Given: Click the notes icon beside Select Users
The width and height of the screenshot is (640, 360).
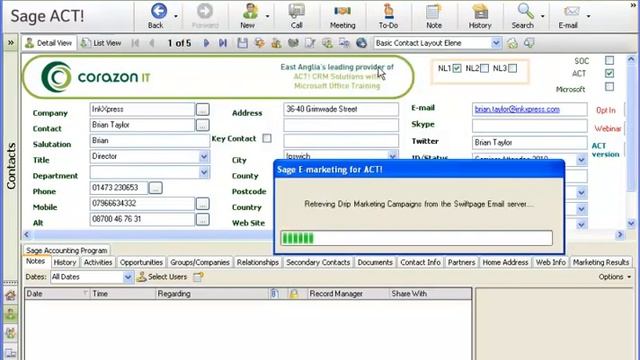Looking at the screenshot, I should point(198,277).
